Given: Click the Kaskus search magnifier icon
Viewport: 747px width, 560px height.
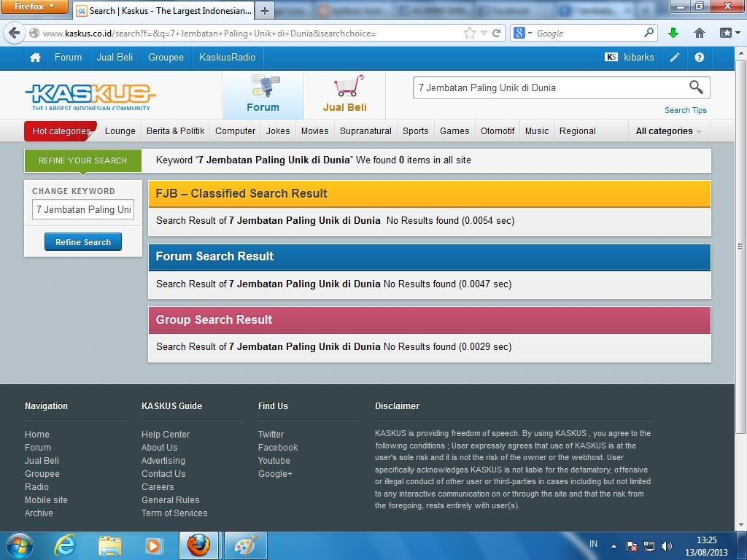Looking at the screenshot, I should (696, 87).
